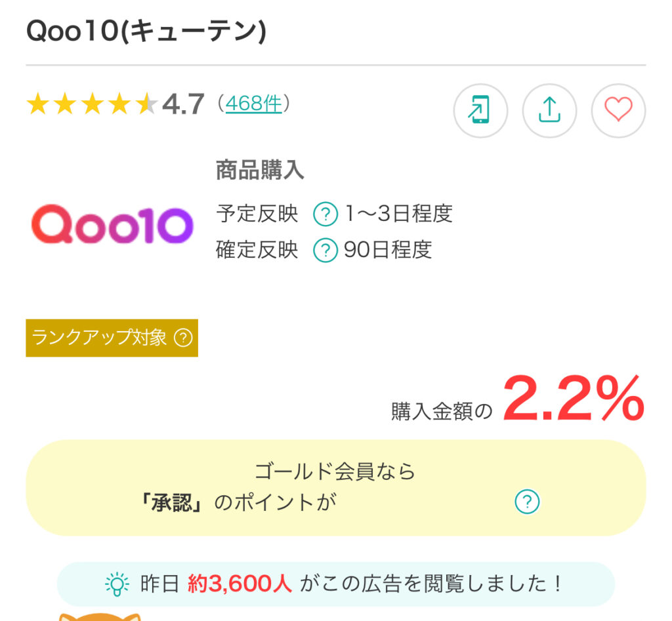Tap the orange mascot at bottom

pos(100,617)
